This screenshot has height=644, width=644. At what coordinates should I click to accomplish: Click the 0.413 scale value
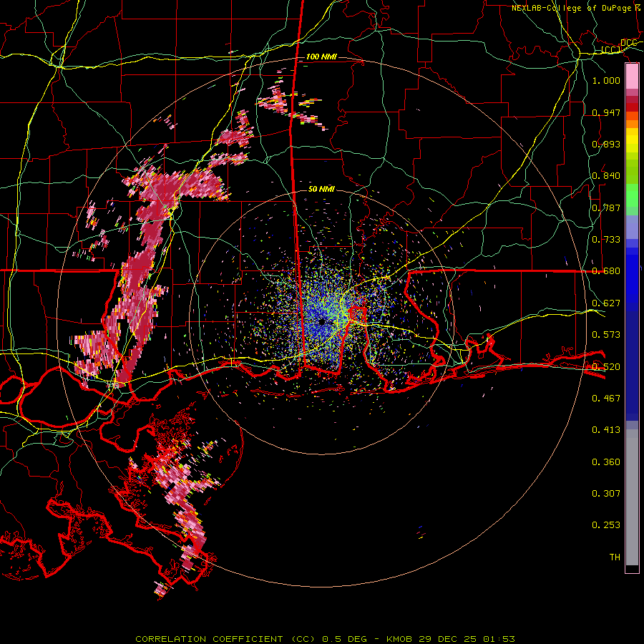[606, 429]
